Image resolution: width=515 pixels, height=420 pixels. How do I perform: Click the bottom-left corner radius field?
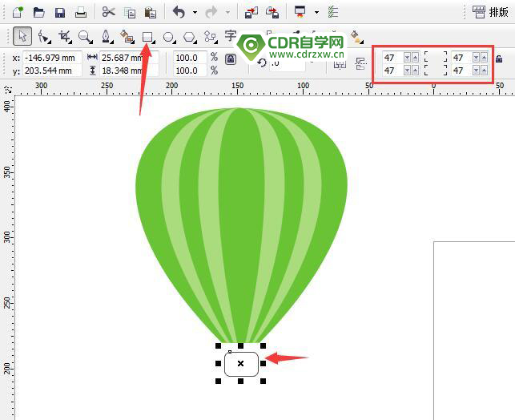pos(392,71)
